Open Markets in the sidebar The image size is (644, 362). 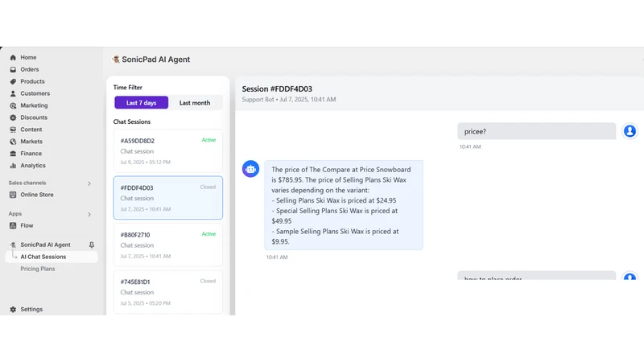[x=31, y=142]
